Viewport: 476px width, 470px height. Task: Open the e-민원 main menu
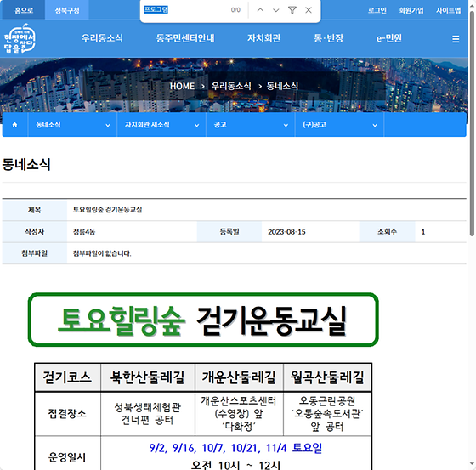click(x=389, y=38)
